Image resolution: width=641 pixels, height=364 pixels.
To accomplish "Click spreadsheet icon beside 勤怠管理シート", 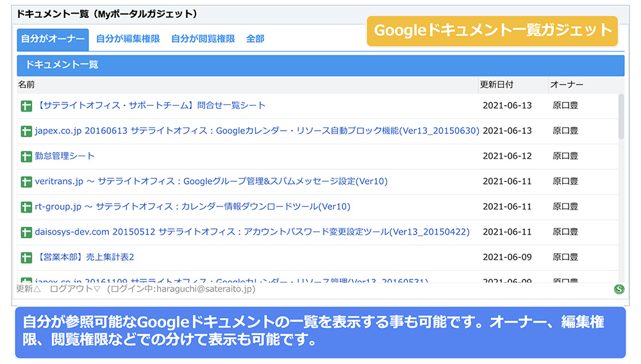I will [x=26, y=157].
